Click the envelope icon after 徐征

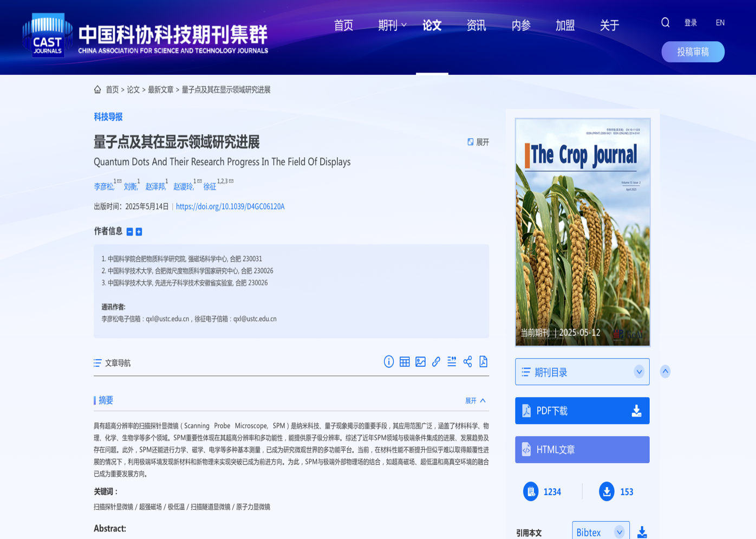[231, 181]
